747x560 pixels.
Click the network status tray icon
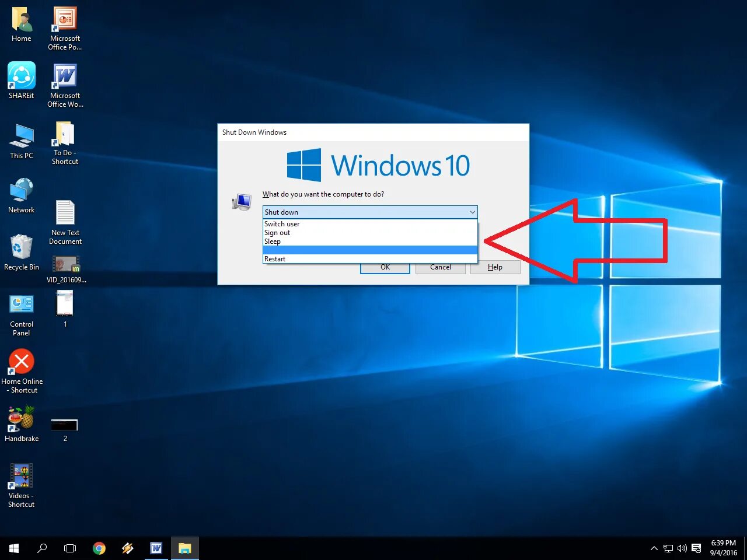[x=668, y=548]
